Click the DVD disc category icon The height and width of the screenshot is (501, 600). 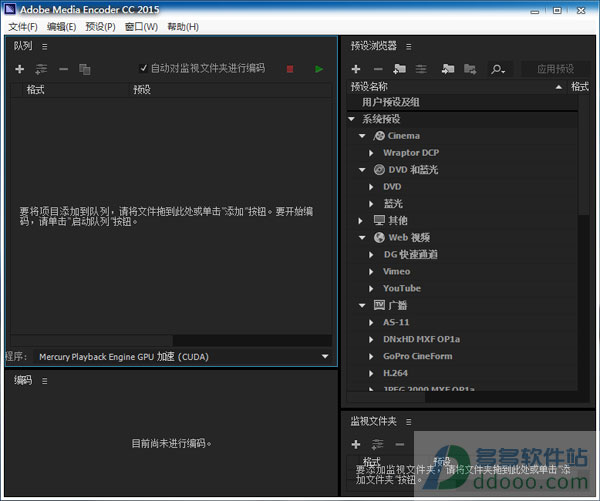(x=379, y=170)
